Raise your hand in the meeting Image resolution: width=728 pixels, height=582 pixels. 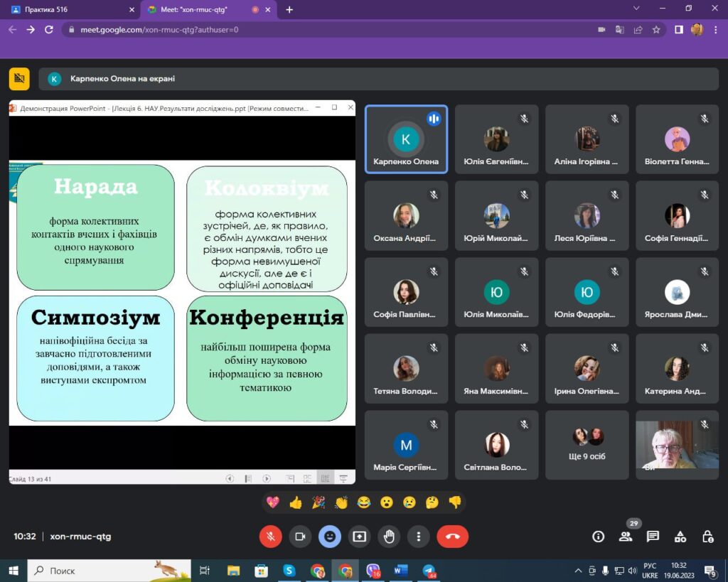389,537
